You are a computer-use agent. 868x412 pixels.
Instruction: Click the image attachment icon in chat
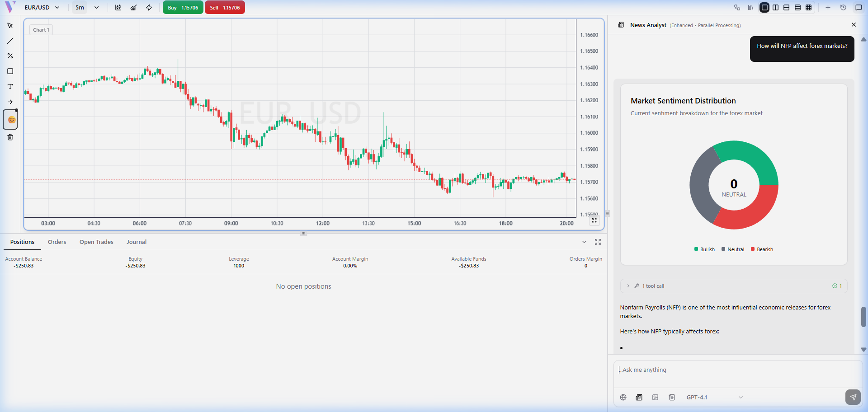click(655, 398)
